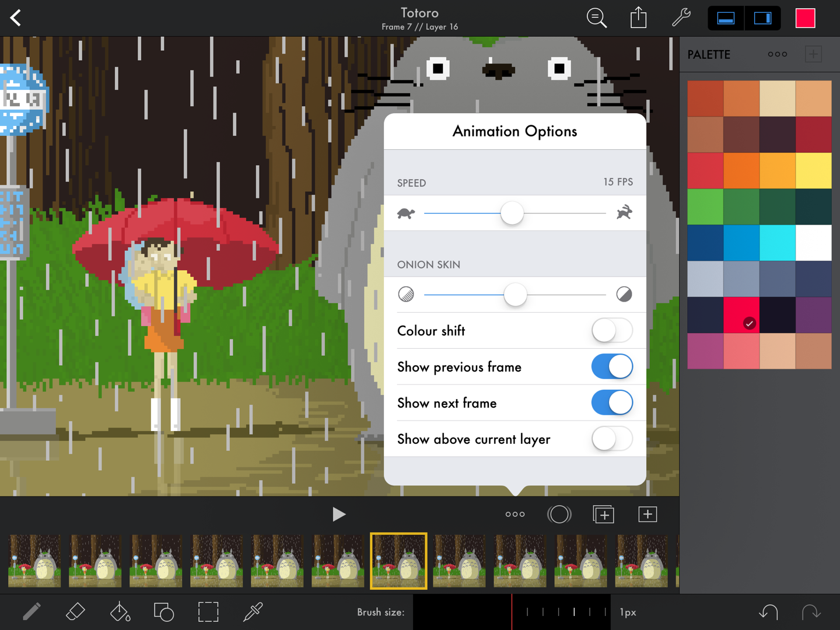Select the Eyedropper tool
This screenshot has height=630, width=840.
(253, 612)
